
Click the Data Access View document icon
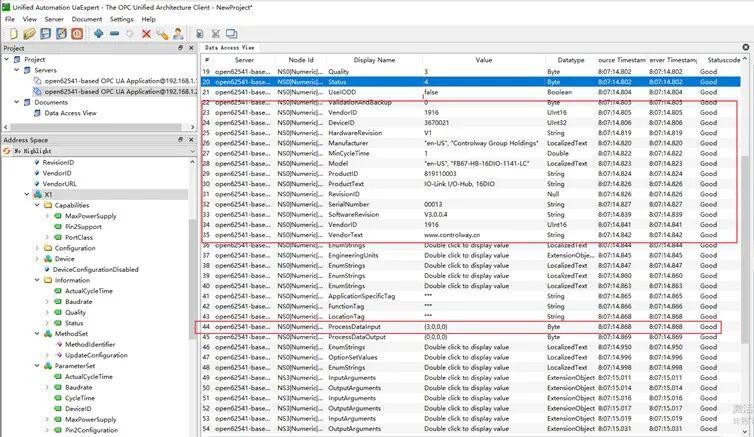click(x=38, y=113)
